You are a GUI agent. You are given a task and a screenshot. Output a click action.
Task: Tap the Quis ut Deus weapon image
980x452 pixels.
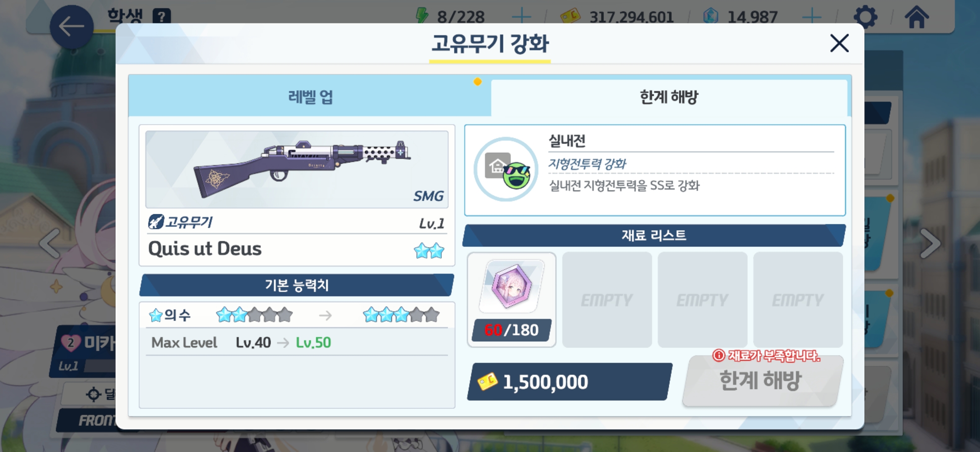(297, 169)
